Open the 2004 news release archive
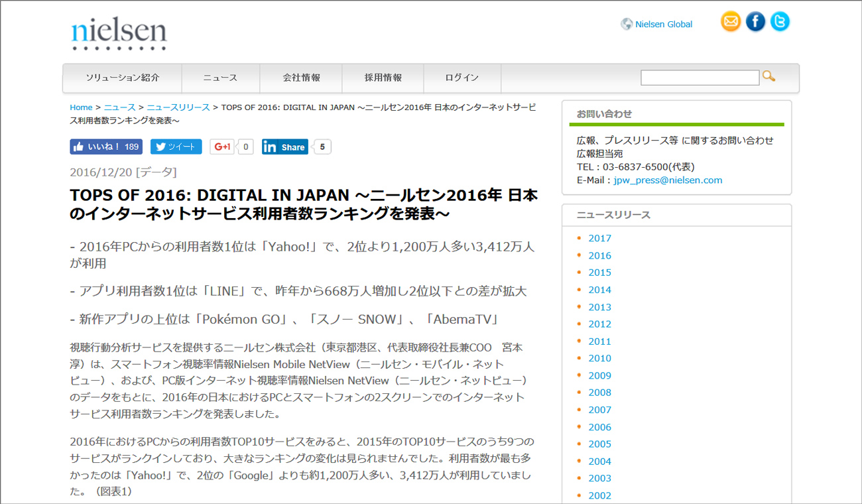The width and height of the screenshot is (862, 504). (599, 462)
